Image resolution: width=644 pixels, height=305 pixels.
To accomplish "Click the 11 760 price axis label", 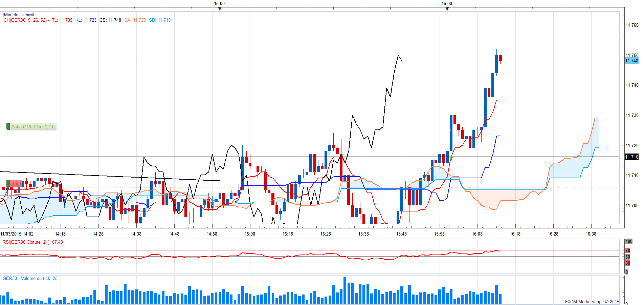I will 632,25.
